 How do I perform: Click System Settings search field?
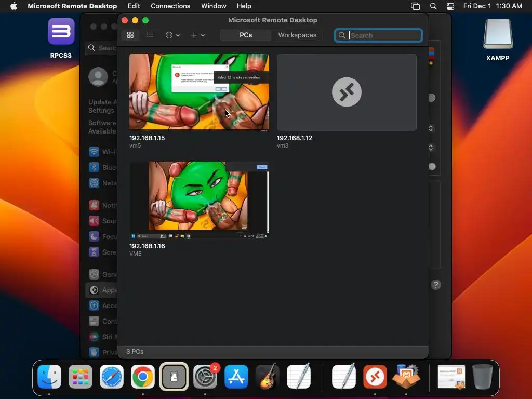click(x=101, y=48)
